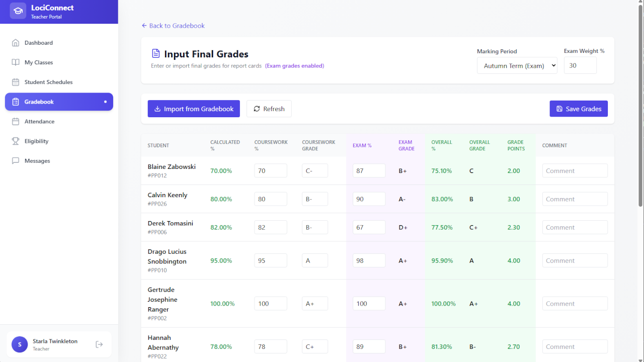Open the Gradebook menu item
644x362 pixels.
(x=59, y=102)
